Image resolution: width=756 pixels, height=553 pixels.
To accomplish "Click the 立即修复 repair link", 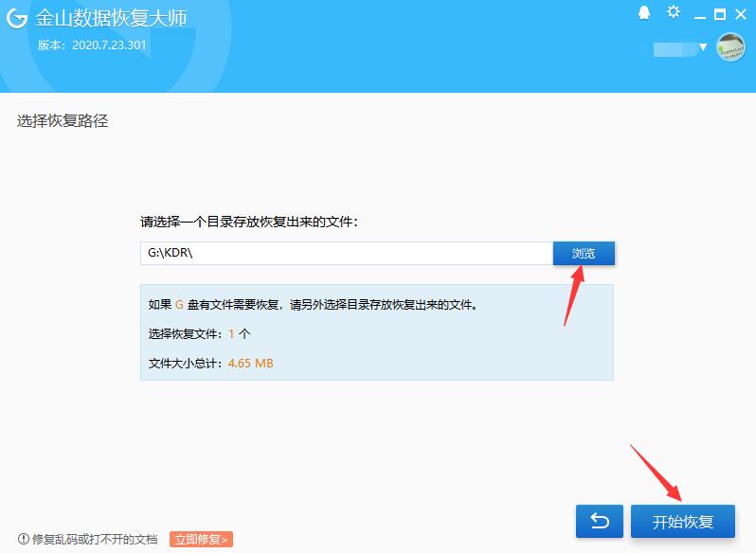I will pyautogui.click(x=201, y=539).
